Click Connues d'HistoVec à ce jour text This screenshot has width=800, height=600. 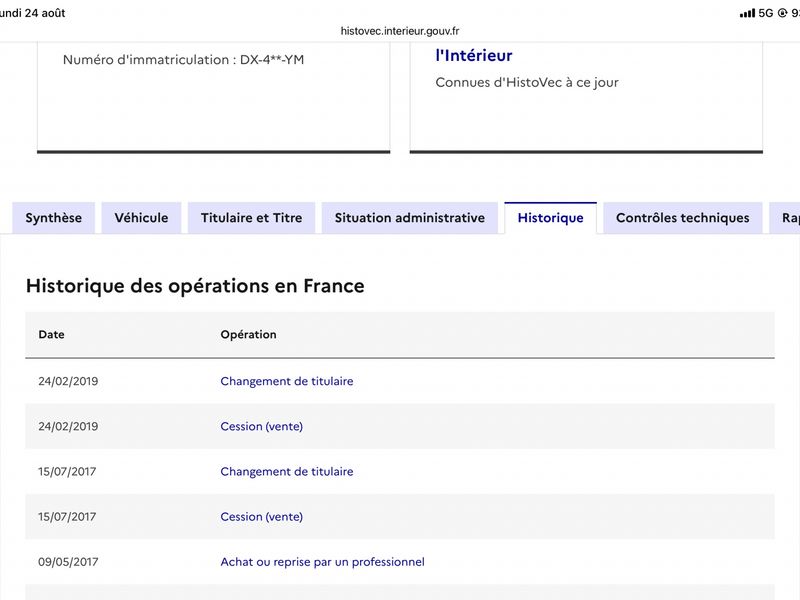click(527, 83)
